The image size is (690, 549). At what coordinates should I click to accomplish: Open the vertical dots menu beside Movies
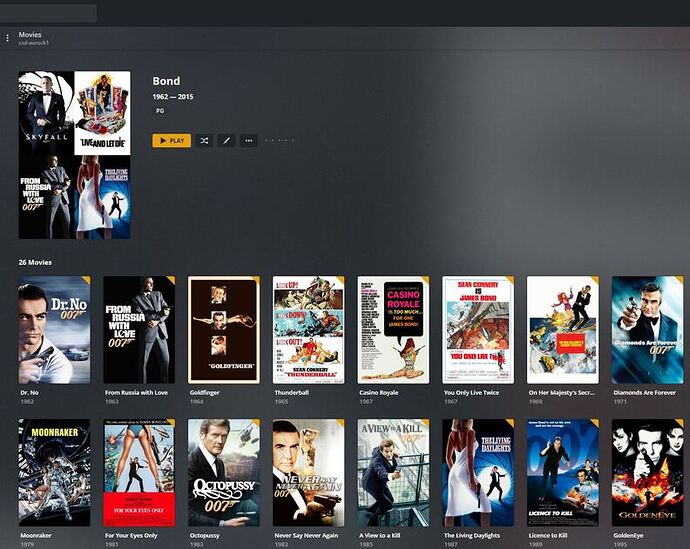click(7, 38)
